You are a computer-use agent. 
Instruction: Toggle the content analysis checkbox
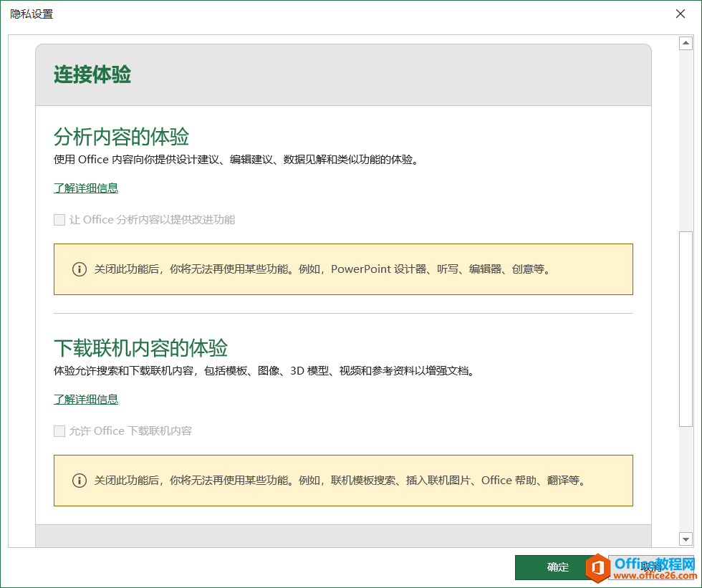[59, 219]
